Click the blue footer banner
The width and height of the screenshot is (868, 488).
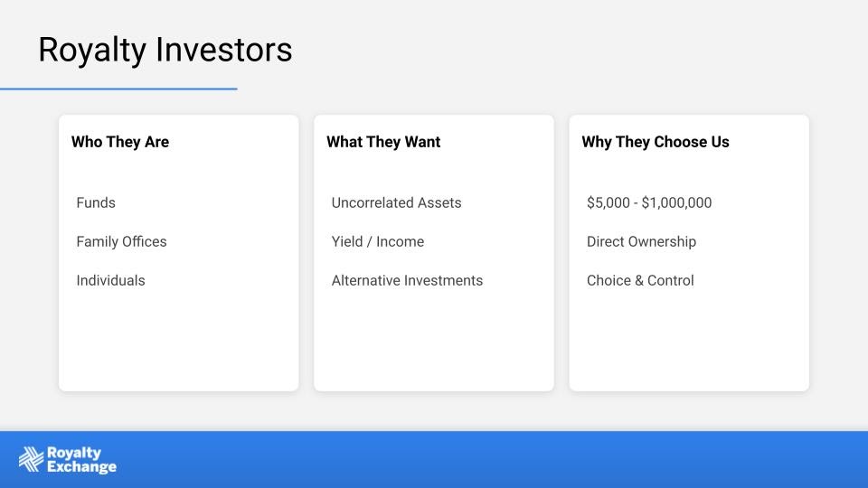point(434,460)
